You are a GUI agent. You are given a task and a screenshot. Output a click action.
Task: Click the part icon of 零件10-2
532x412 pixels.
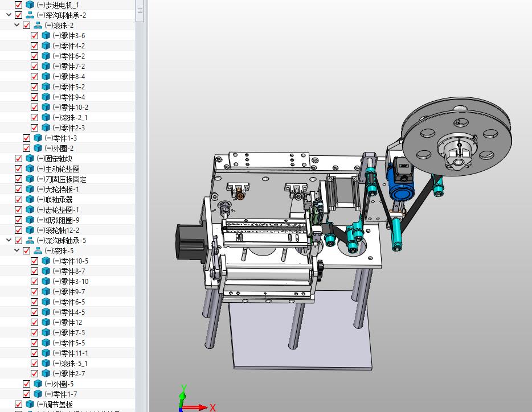coord(46,107)
